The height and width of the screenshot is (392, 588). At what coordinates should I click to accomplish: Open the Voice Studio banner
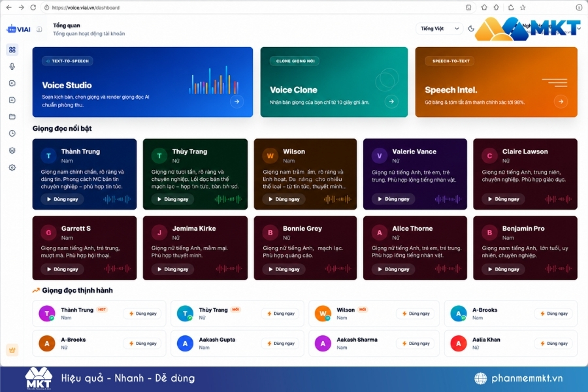142,82
